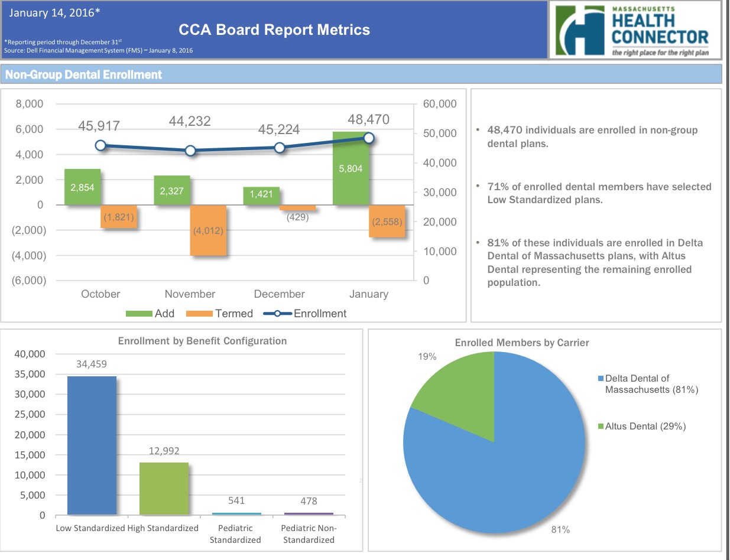Viewport: 730px width, 560px height.
Task: Click the CCA Board Report Metrics title
Action: pos(275,30)
